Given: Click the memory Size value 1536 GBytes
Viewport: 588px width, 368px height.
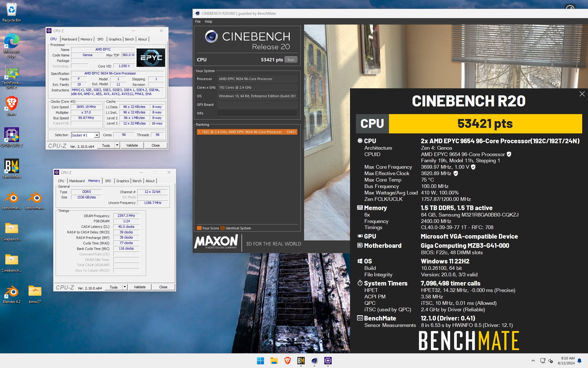Looking at the screenshot, I should [x=86, y=197].
